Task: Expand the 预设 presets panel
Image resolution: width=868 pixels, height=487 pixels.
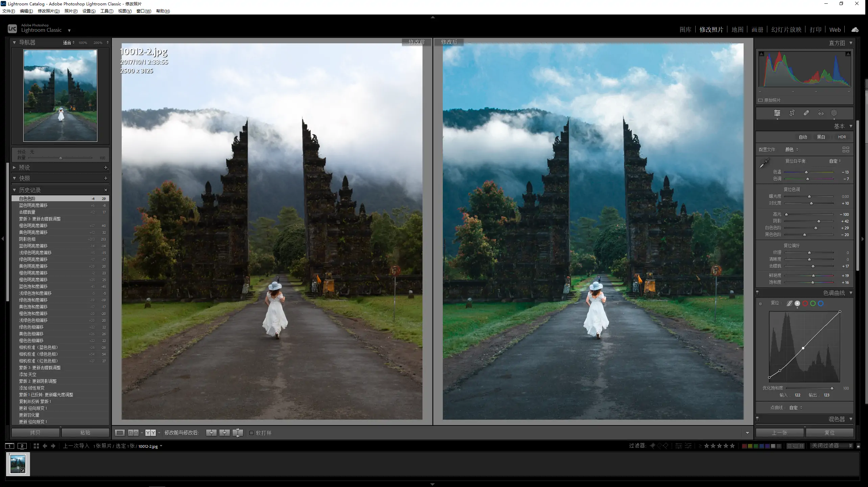Action: [x=15, y=167]
